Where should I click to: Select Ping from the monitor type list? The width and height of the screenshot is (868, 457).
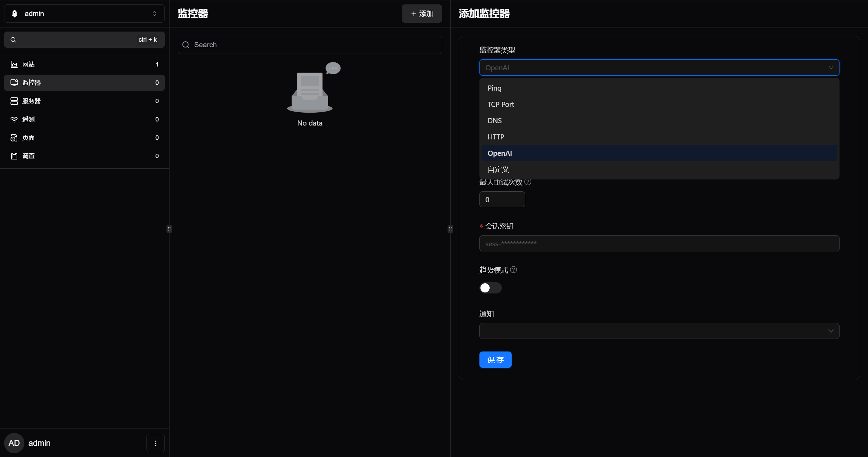(494, 88)
